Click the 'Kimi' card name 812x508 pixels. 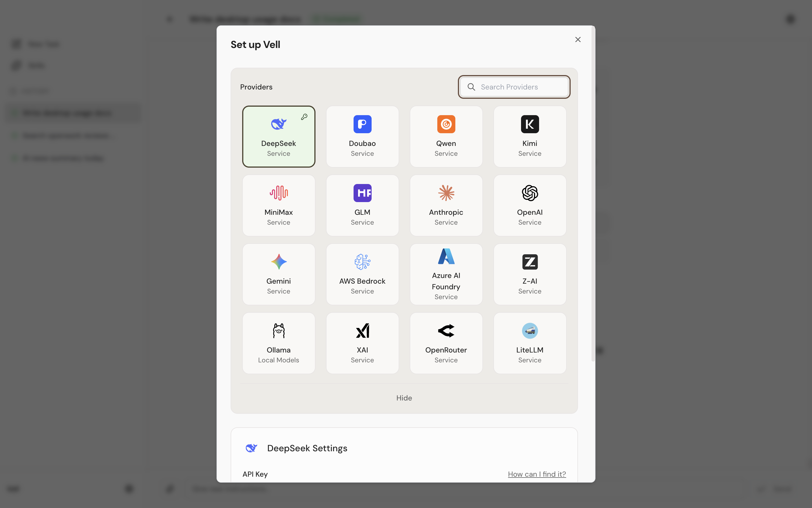pyautogui.click(x=530, y=143)
